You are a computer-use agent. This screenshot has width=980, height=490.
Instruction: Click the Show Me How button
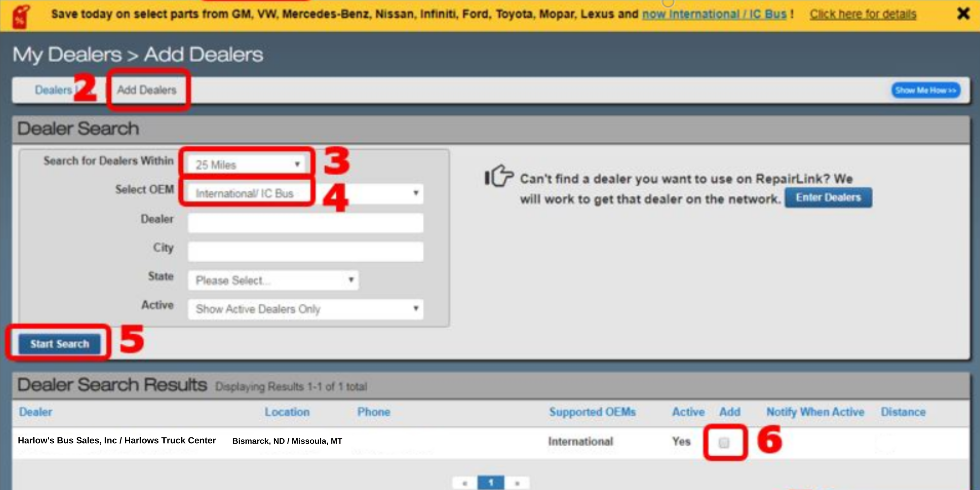[x=925, y=90]
